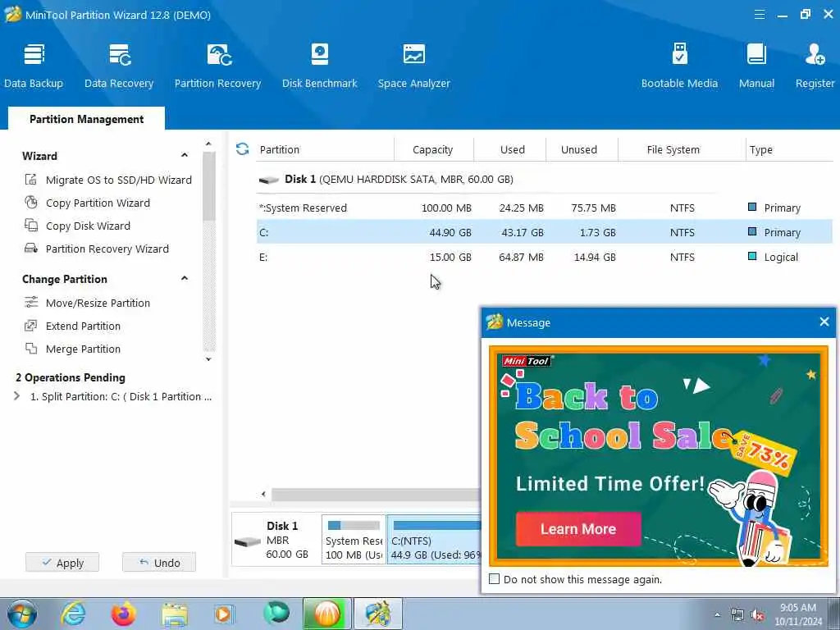Select System Reserved block in disk map
The image size is (840, 630).
[x=354, y=540]
